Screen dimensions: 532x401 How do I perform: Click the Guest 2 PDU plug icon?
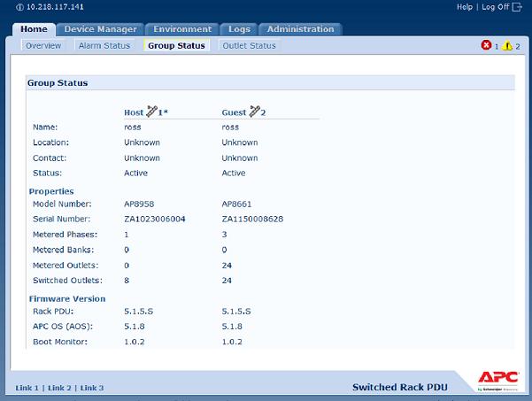pyautogui.click(x=255, y=111)
